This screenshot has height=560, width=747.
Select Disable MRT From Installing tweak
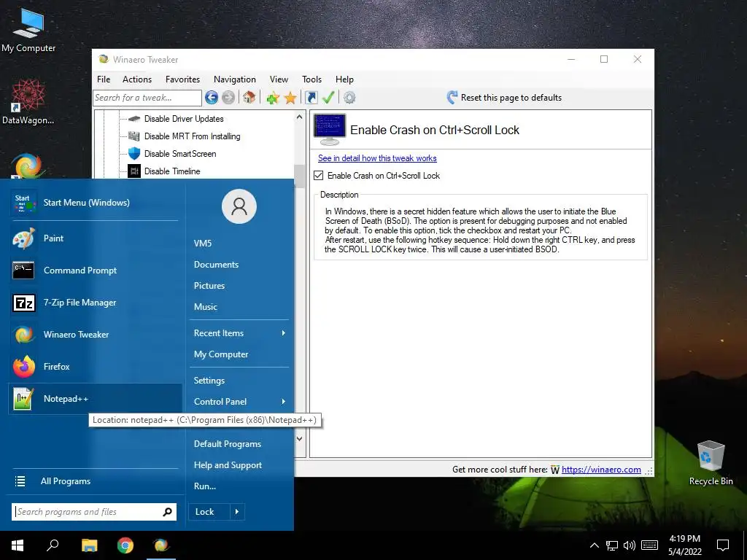pyautogui.click(x=192, y=136)
